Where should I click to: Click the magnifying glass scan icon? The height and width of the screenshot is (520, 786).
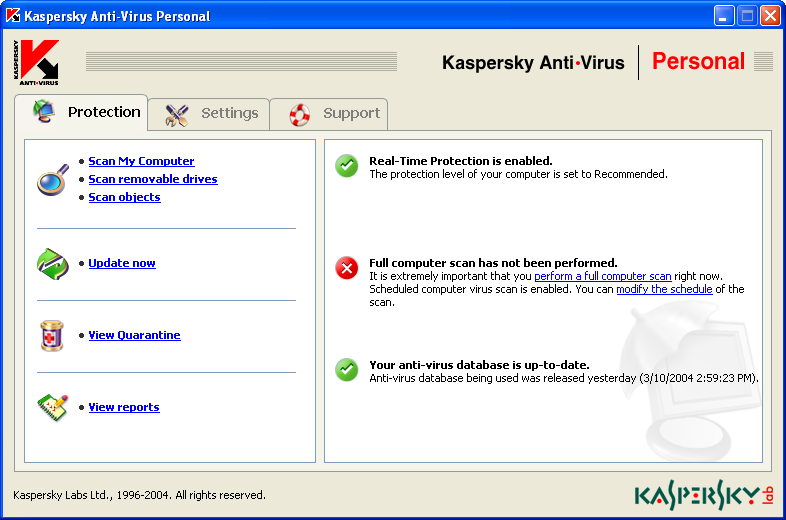coord(52,179)
